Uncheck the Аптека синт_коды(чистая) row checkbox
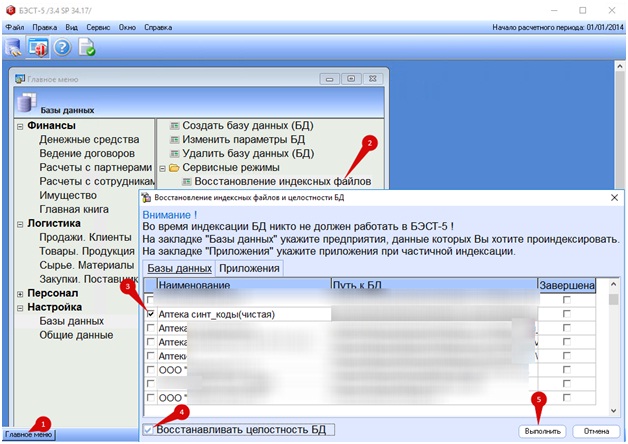This screenshot has height=444, width=628. (150, 314)
